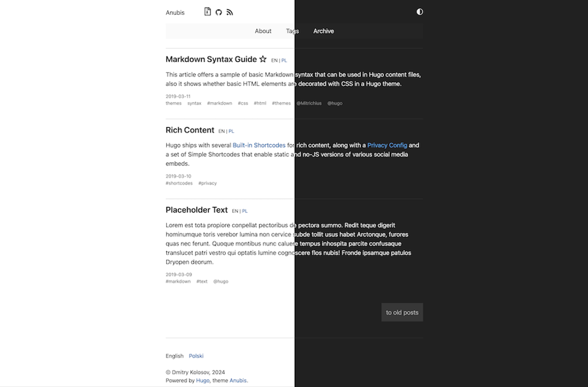The height and width of the screenshot is (387, 588).
Task: Open the Markdown Syntax Guide post
Action: point(211,59)
